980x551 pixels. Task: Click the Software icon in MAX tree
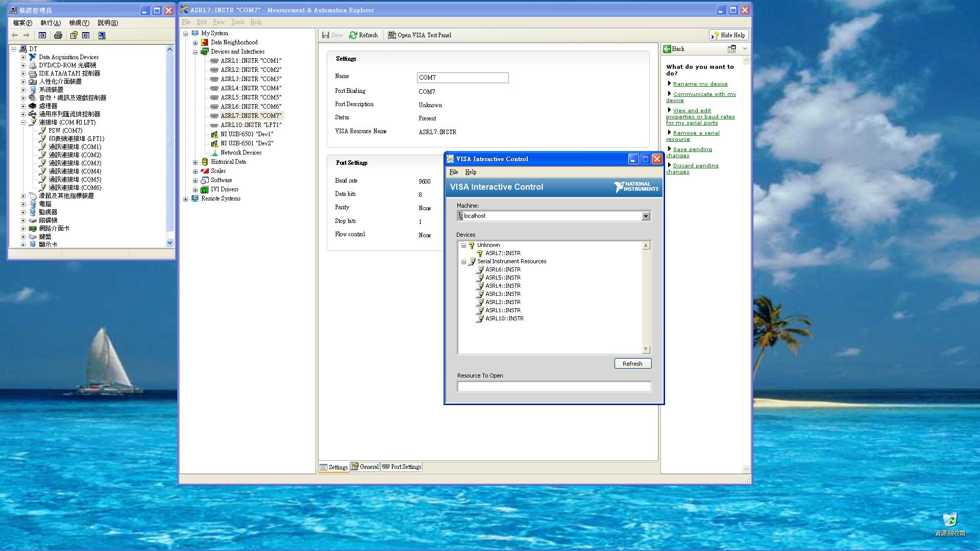pyautogui.click(x=205, y=180)
